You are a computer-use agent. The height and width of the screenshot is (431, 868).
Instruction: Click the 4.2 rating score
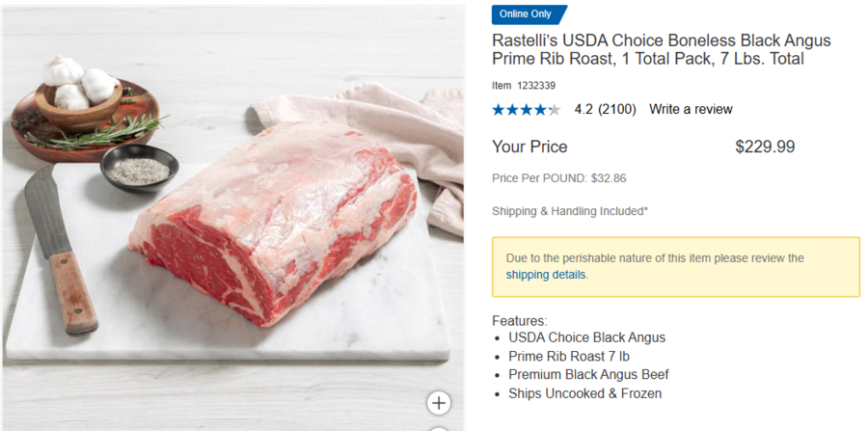pos(583,109)
